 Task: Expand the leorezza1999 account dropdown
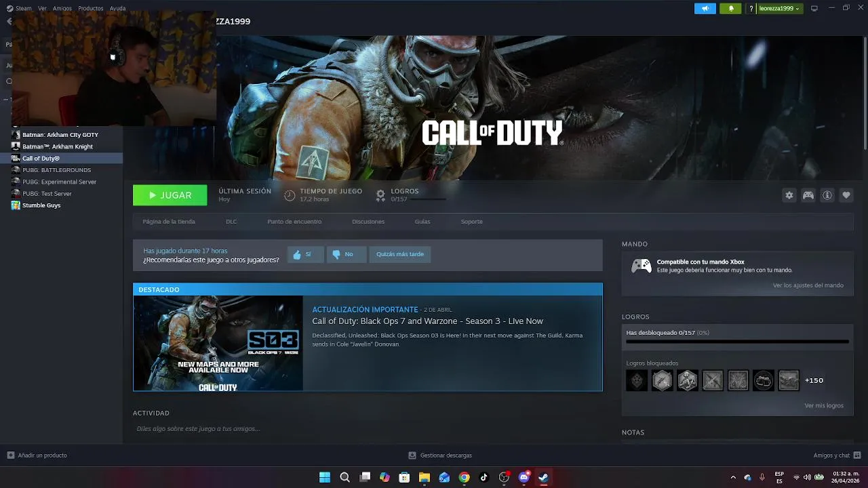click(x=779, y=8)
